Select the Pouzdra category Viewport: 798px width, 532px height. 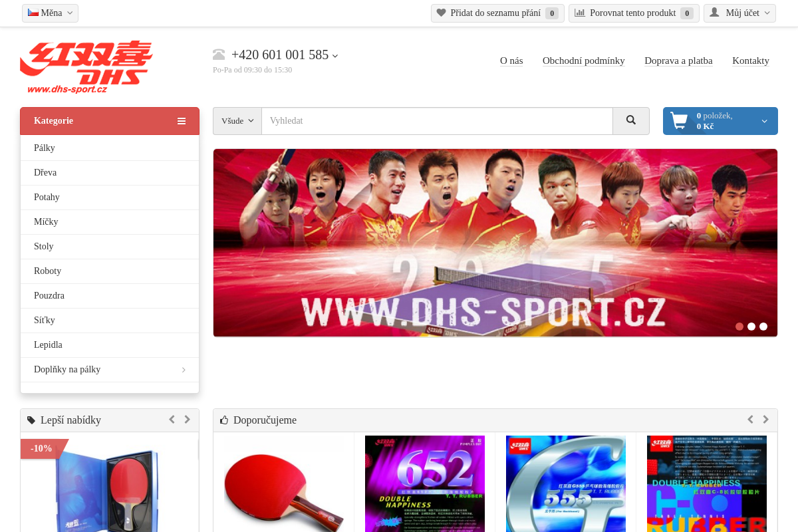pos(110,296)
